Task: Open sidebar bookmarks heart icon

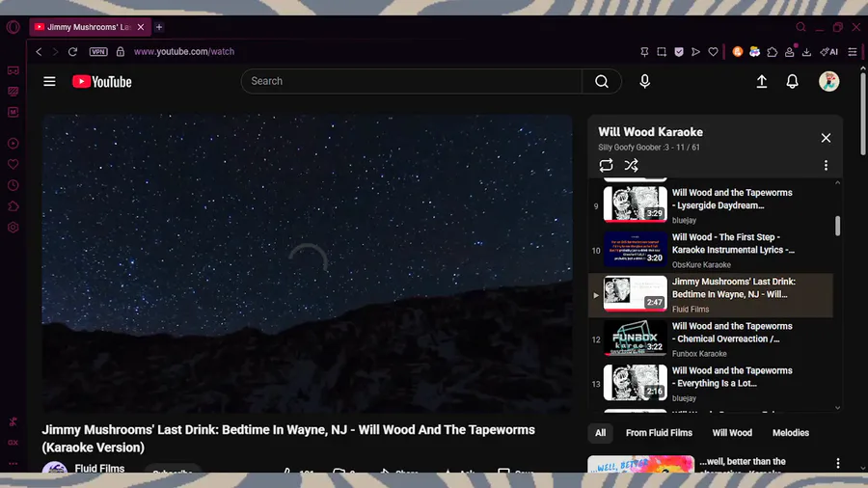Action: [14, 164]
